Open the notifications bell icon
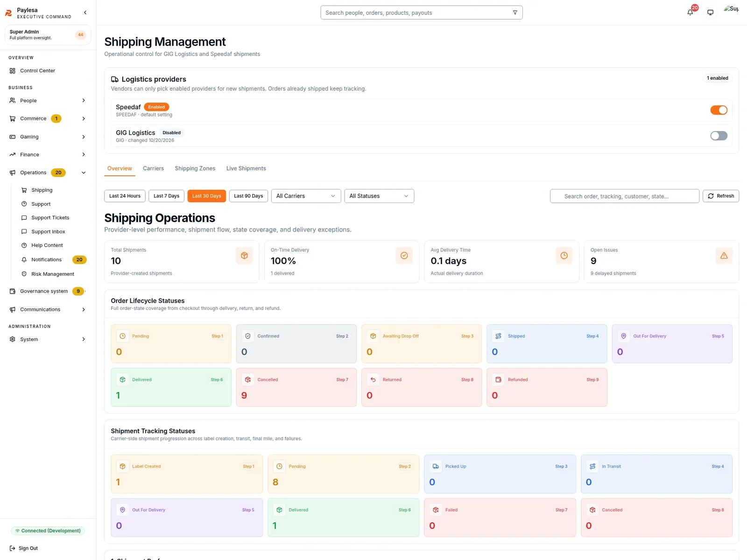 [x=690, y=13]
